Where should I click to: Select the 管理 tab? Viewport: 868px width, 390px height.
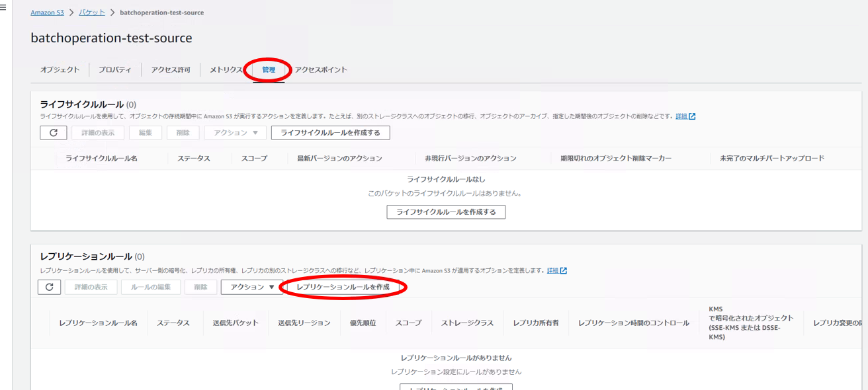[x=269, y=70]
